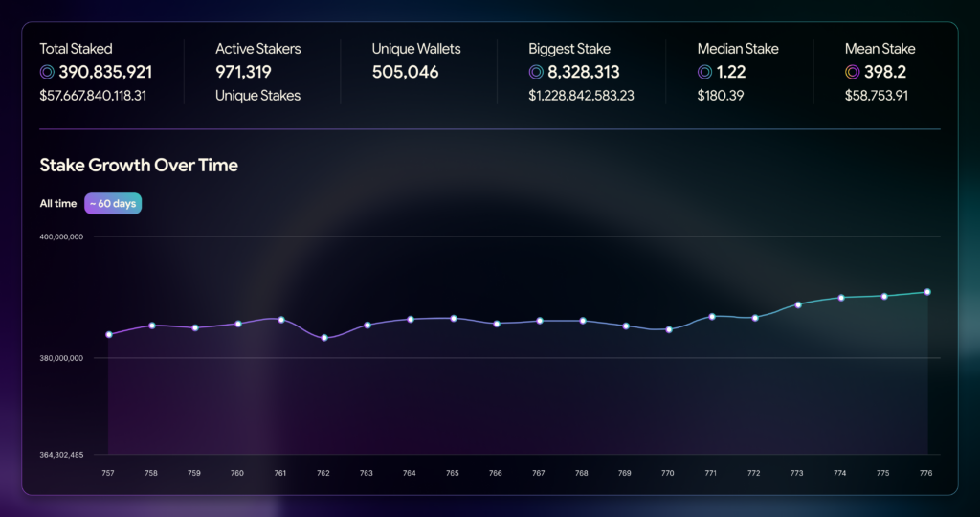Click the Total Staked value 390,835,921
980x517 pixels.
[105, 72]
